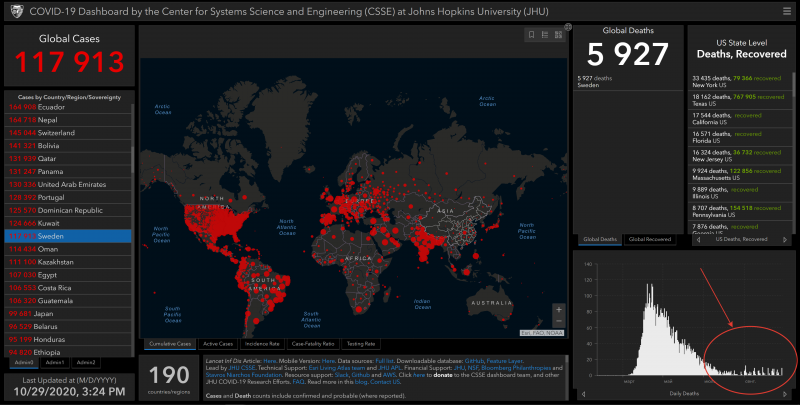The image size is (800, 405).
Task: Zoom in on the map
Action: [x=559, y=310]
